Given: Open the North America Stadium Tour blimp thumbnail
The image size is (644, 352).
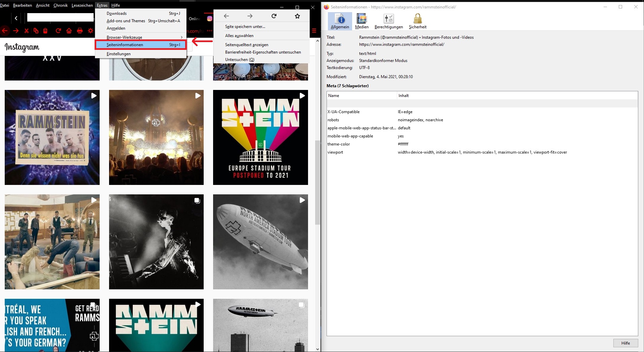Looking at the screenshot, I should coord(261,242).
